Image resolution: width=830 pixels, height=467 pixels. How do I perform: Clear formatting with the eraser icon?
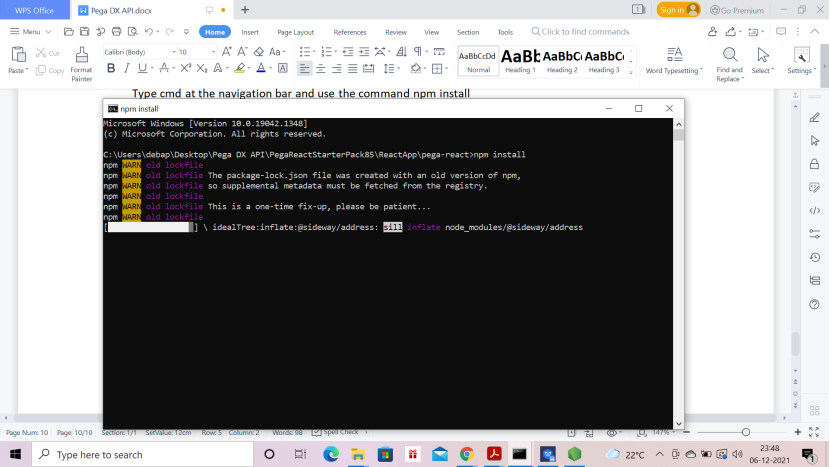[259, 51]
